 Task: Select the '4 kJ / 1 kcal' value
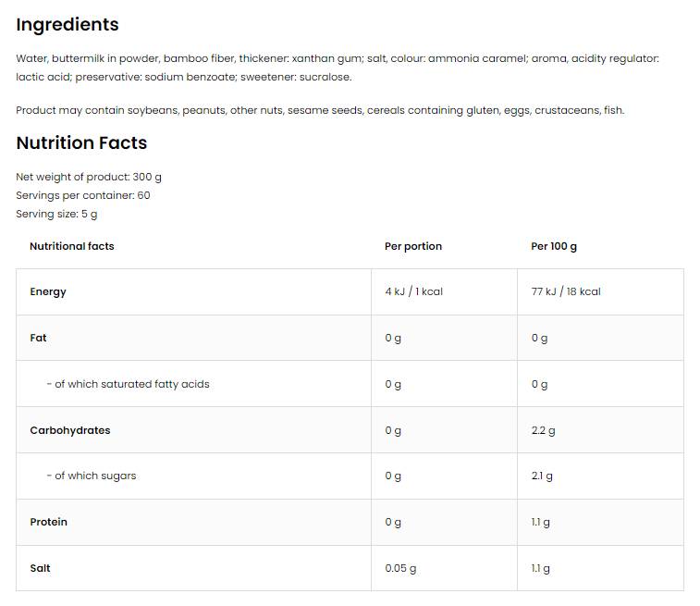point(414,291)
